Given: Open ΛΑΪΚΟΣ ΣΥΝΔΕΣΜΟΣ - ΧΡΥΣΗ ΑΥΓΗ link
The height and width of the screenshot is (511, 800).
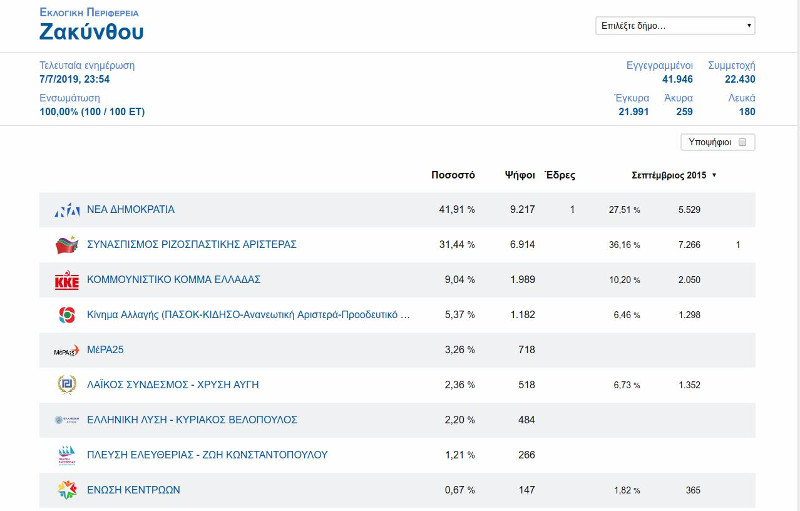Looking at the screenshot, I should pyautogui.click(x=173, y=385).
